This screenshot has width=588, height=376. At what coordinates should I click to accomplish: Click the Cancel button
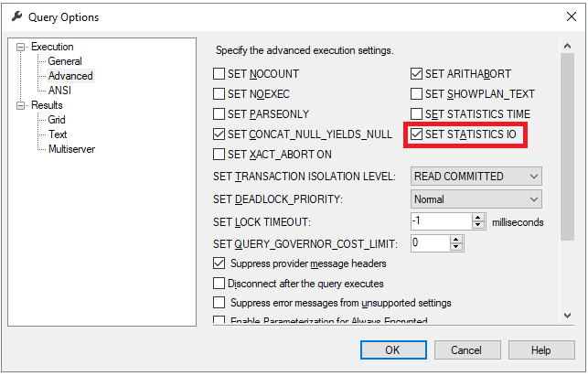pos(465,350)
